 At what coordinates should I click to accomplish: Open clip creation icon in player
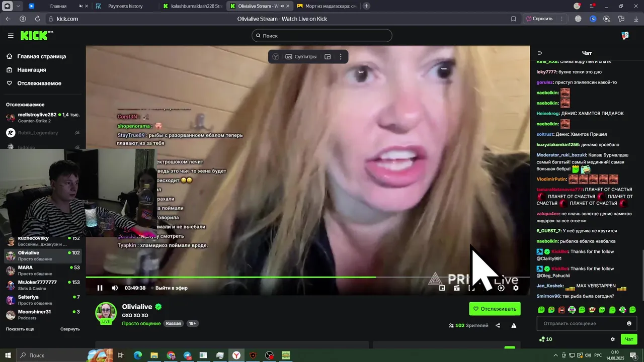[x=457, y=288]
